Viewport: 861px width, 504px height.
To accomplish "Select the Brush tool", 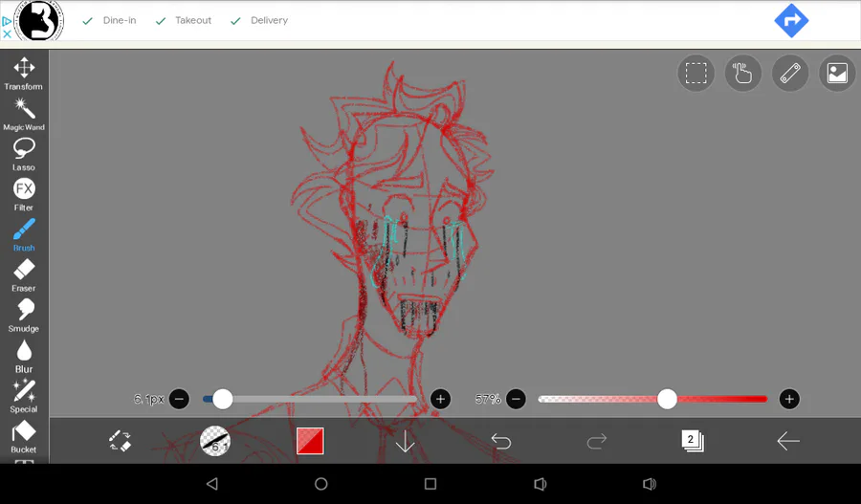I will [x=24, y=235].
